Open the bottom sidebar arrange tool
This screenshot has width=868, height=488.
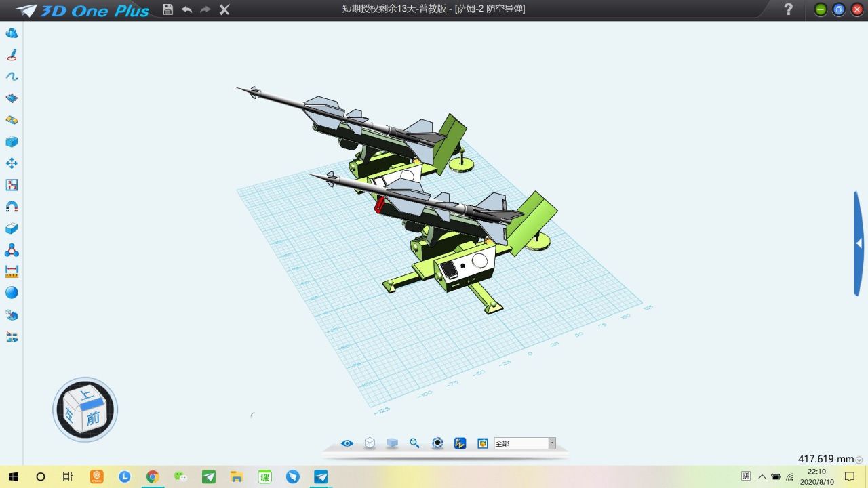pyautogui.click(x=12, y=336)
